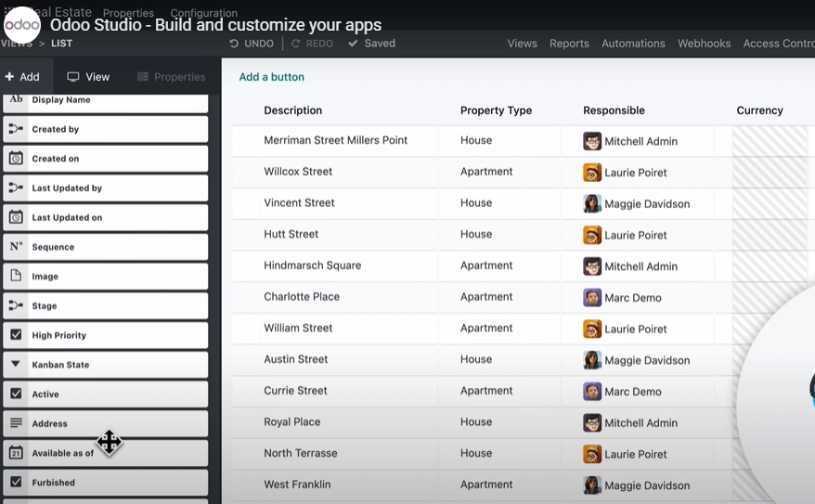Viewport: 815px width, 504px height.
Task: Click Laurie Poiret name on Hutt Street row
Action: click(635, 236)
